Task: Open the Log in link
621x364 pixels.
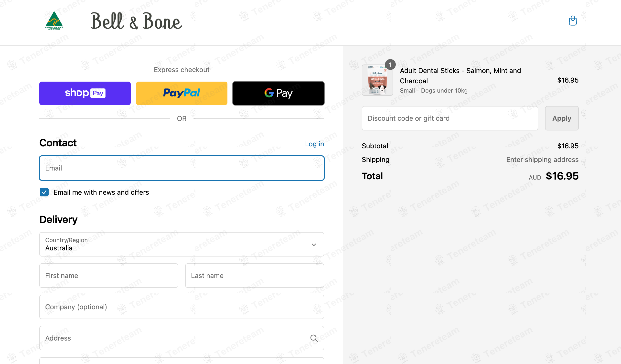Action: tap(314, 144)
